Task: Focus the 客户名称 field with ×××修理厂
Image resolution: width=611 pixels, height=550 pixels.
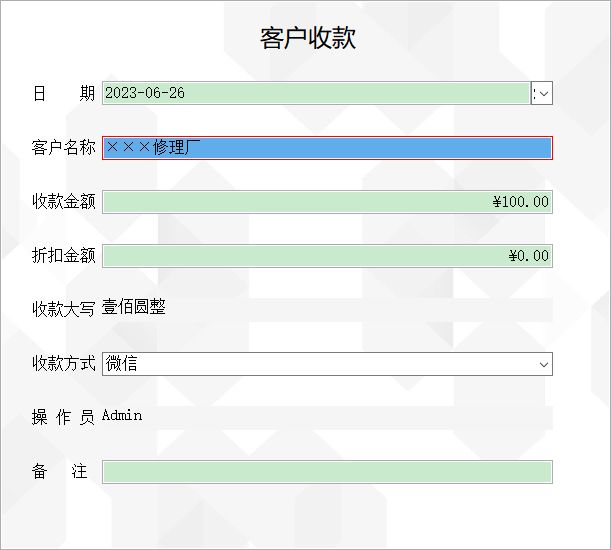Action: pos(327,148)
